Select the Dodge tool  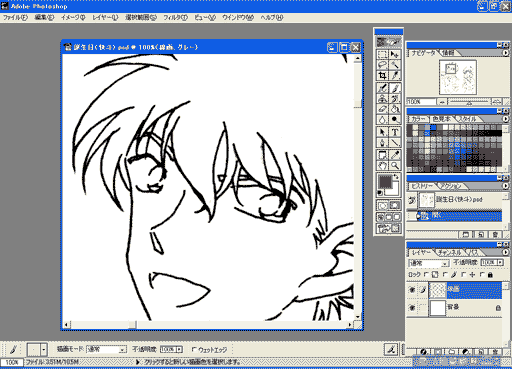(395, 119)
